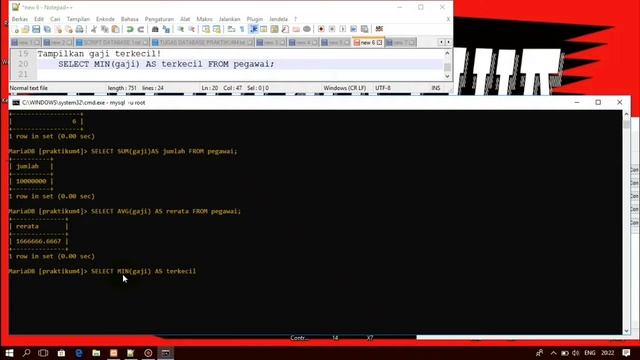This screenshot has height=360, width=640.
Task: Open File Explorer from taskbar
Action: (x=96, y=353)
